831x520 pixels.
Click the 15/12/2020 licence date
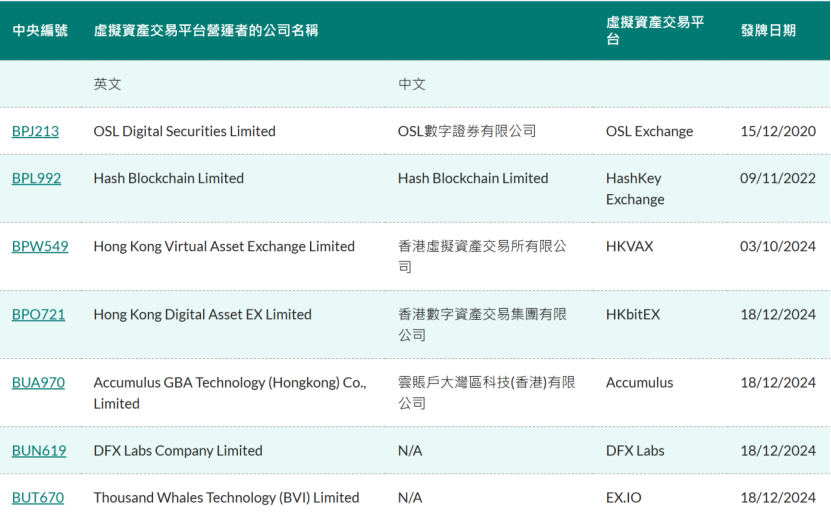tap(778, 131)
